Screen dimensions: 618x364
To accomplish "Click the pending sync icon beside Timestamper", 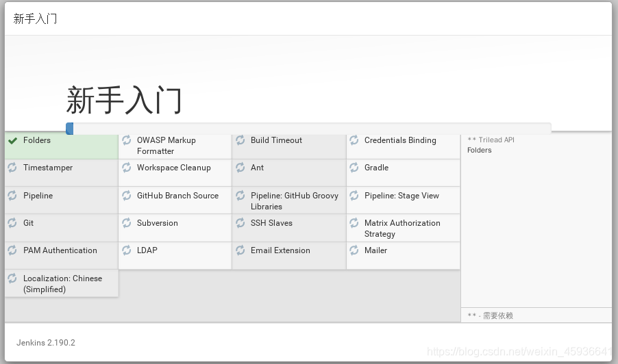I will [12, 168].
